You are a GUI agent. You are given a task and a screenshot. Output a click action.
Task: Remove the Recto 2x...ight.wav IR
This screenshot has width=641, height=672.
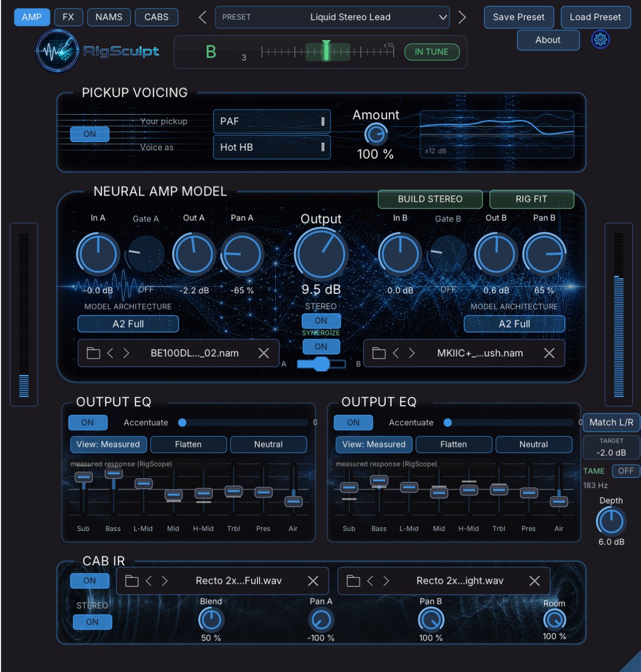tap(534, 581)
